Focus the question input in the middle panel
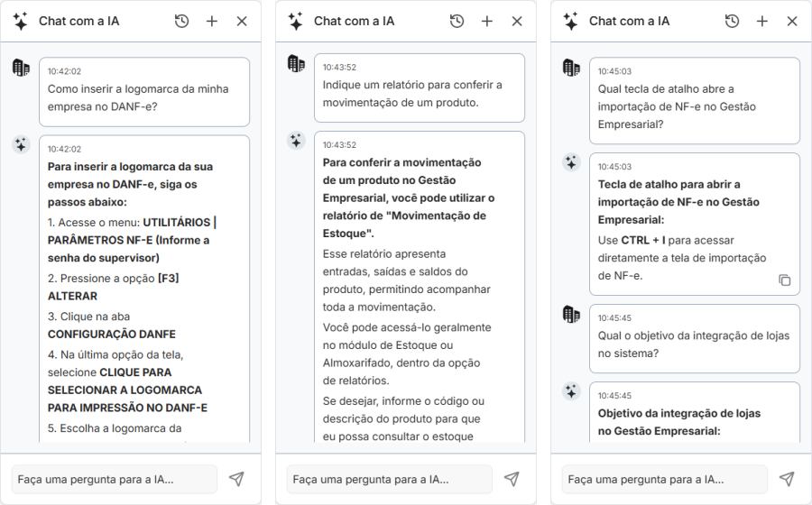 [x=390, y=479]
